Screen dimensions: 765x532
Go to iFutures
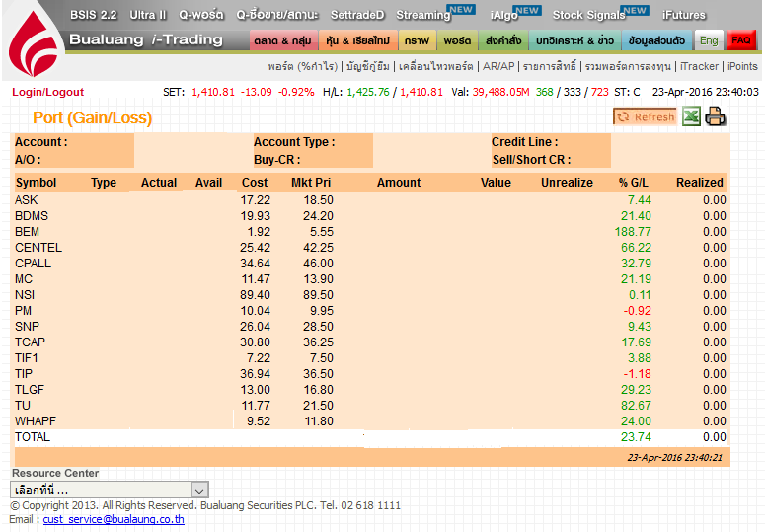pyautogui.click(x=683, y=15)
